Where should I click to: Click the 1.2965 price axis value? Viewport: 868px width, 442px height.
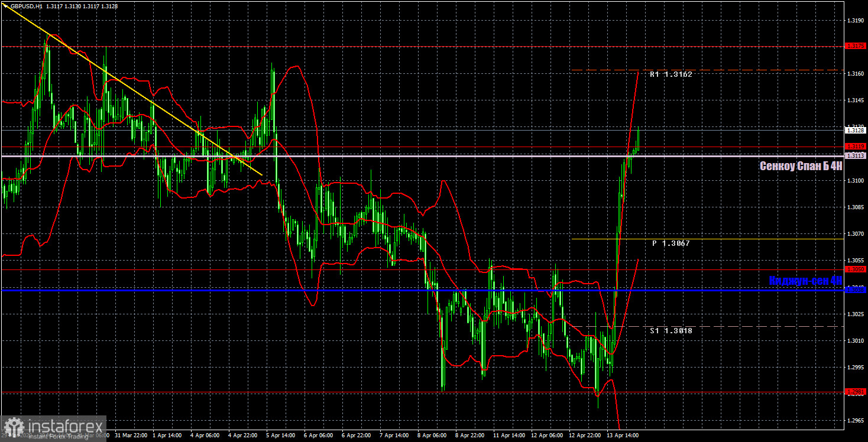(x=856, y=421)
